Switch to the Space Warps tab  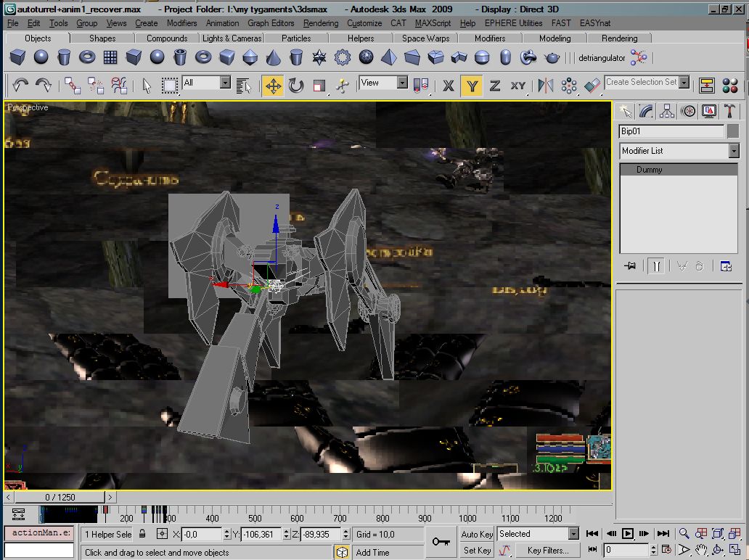coord(425,38)
